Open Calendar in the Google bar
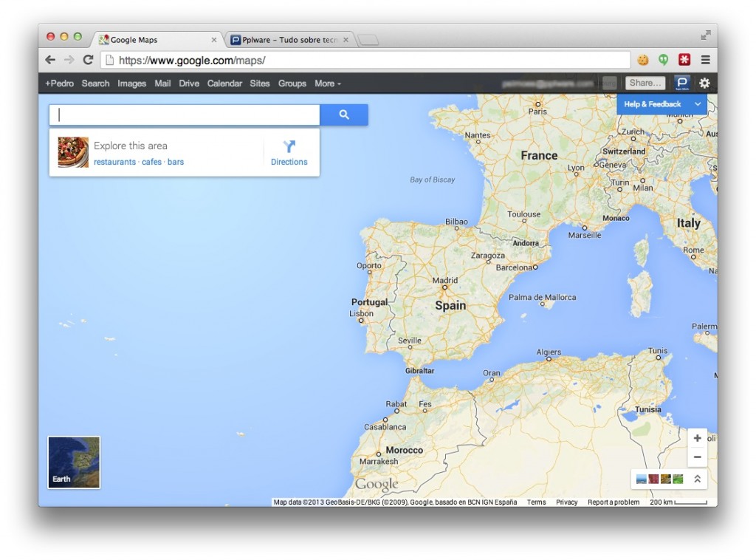The width and height of the screenshot is (756, 560). [x=224, y=83]
